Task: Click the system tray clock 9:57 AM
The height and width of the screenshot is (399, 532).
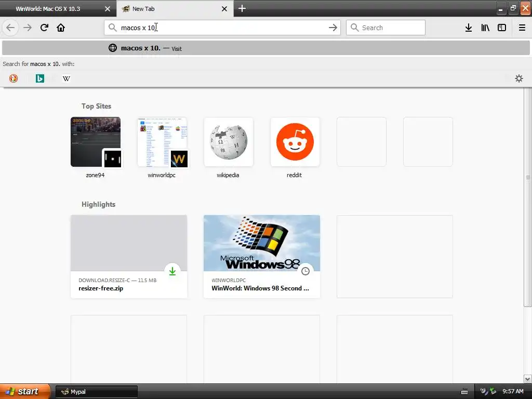Action: coord(513,391)
